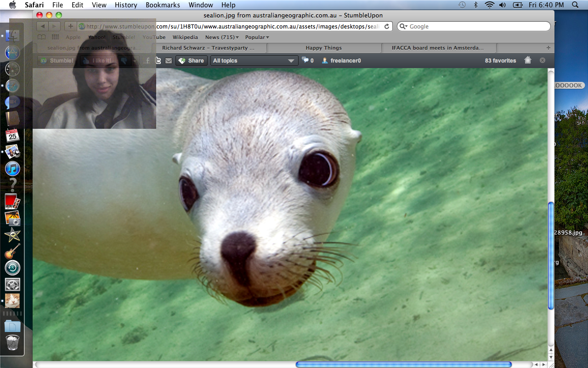Switch to the Happy Things tab
Image resolution: width=588 pixels, height=368 pixels.
pos(323,48)
